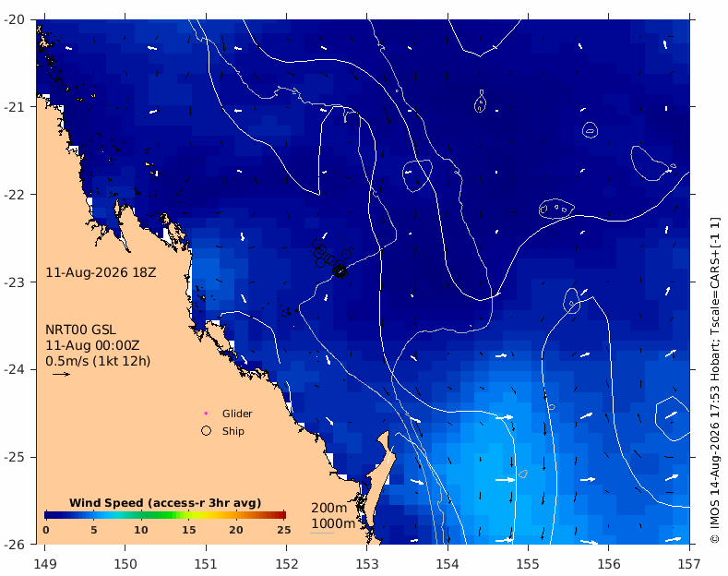Click the -23 latitude axis tick label
This screenshot has height=576, width=728.
click(15, 282)
